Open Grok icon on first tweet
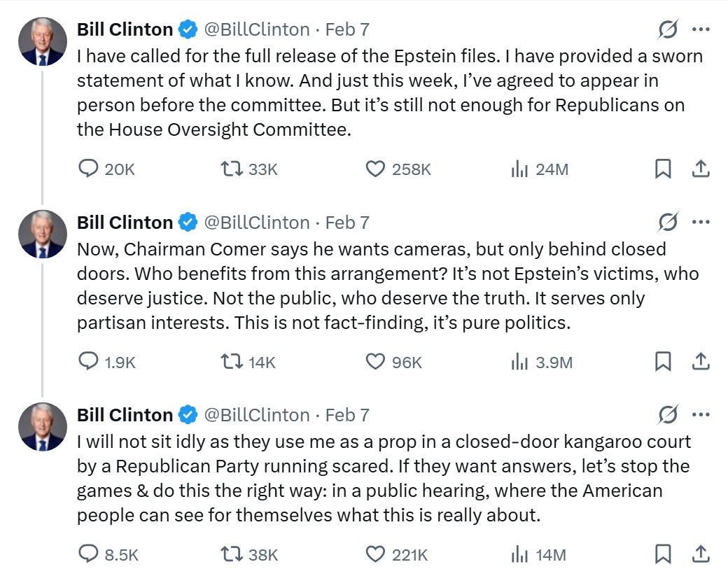Screen dimensions: 728x576 [x=668, y=29]
